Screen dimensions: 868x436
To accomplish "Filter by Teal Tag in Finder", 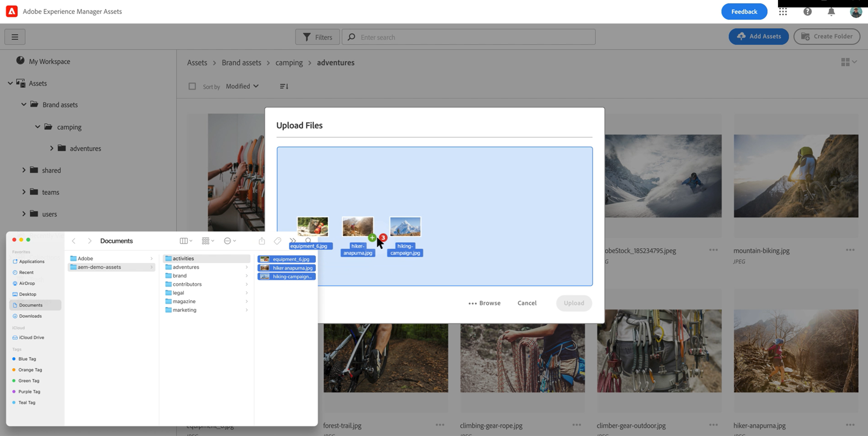I will (x=27, y=403).
